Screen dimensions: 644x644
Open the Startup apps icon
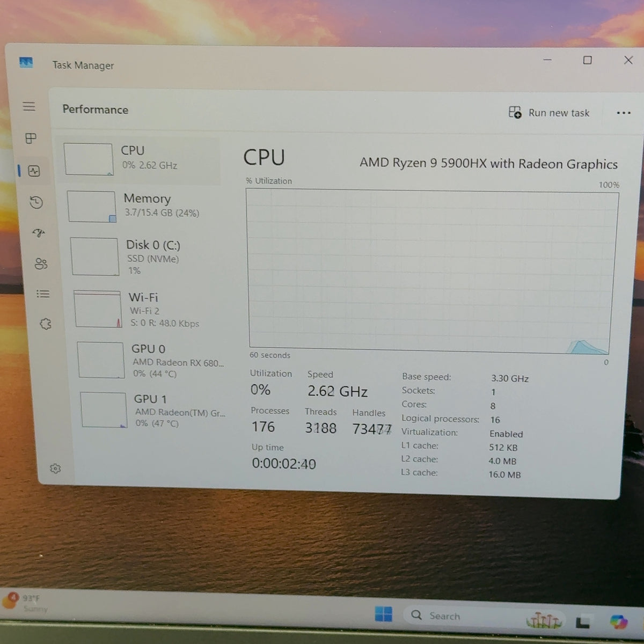tap(39, 233)
